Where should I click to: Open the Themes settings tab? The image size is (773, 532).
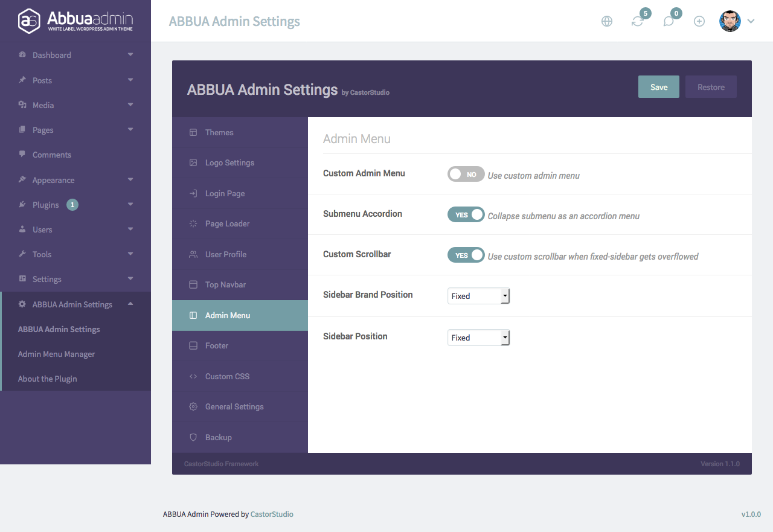(240, 132)
